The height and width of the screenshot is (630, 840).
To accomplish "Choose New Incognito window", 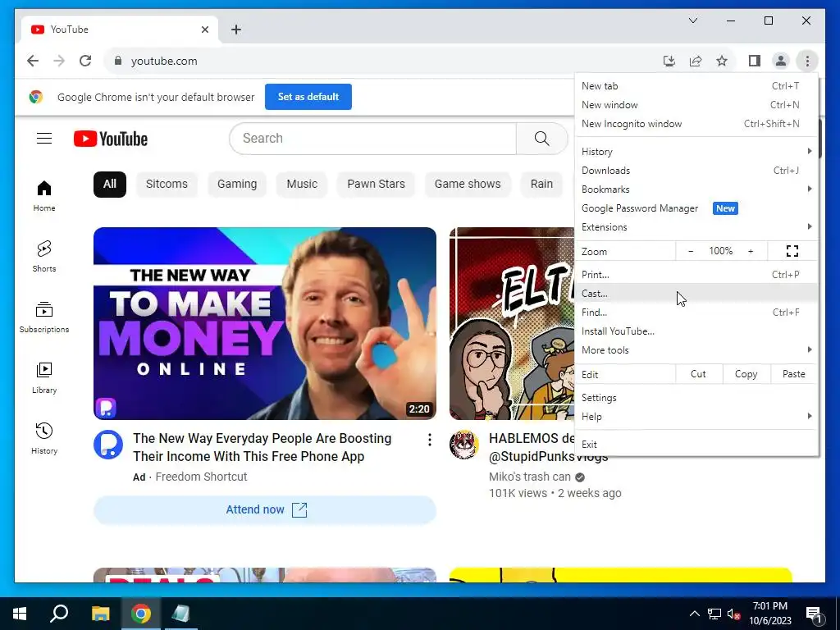I will [x=696, y=123].
